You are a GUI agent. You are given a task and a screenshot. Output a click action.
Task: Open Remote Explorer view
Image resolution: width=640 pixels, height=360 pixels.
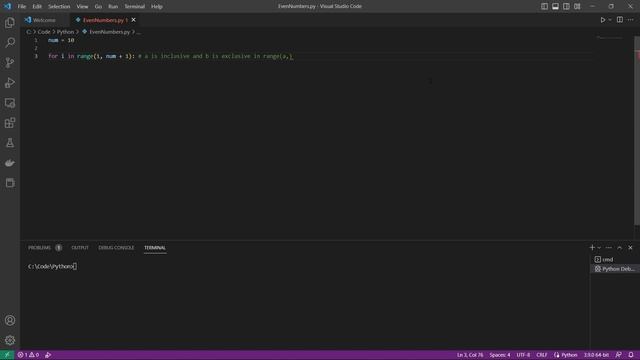[x=10, y=103]
